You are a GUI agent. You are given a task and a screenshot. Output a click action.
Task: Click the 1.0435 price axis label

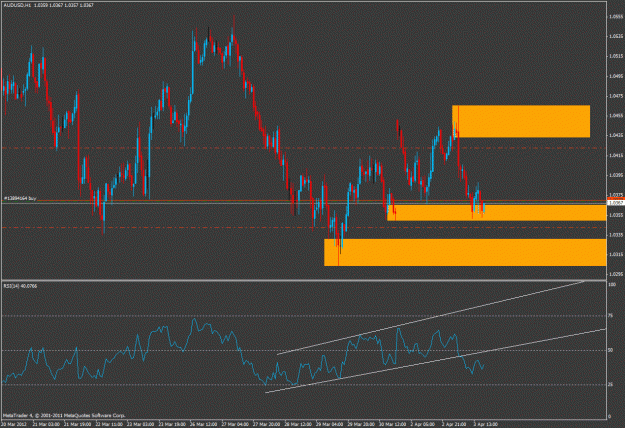click(616, 135)
